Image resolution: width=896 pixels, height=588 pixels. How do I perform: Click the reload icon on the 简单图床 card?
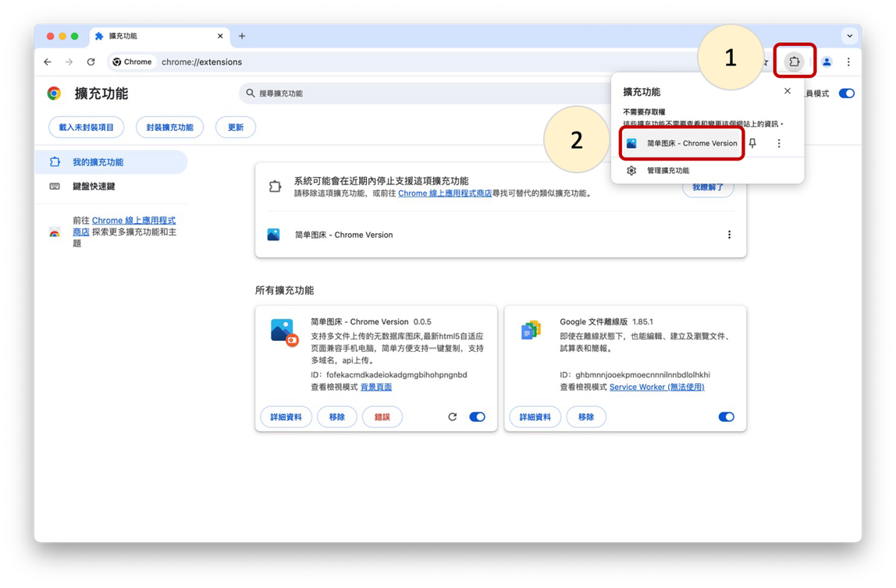453,416
